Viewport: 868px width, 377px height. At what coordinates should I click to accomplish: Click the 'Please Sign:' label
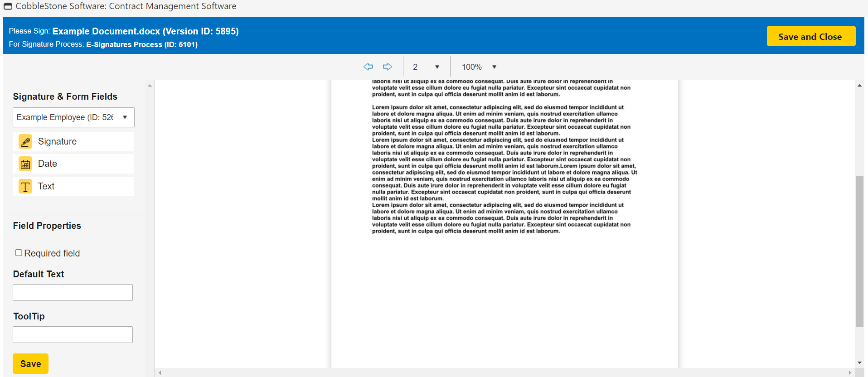pyautogui.click(x=29, y=31)
